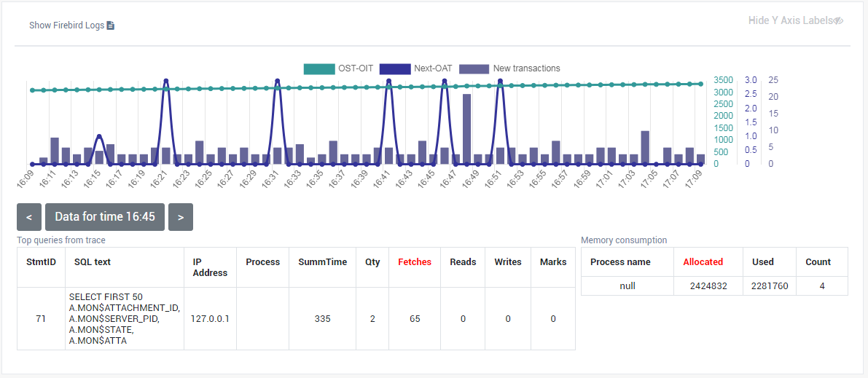The height and width of the screenshot is (378, 868).
Task: Click the SELECT FIRST 50 SQL text cell
Action: tap(125, 319)
